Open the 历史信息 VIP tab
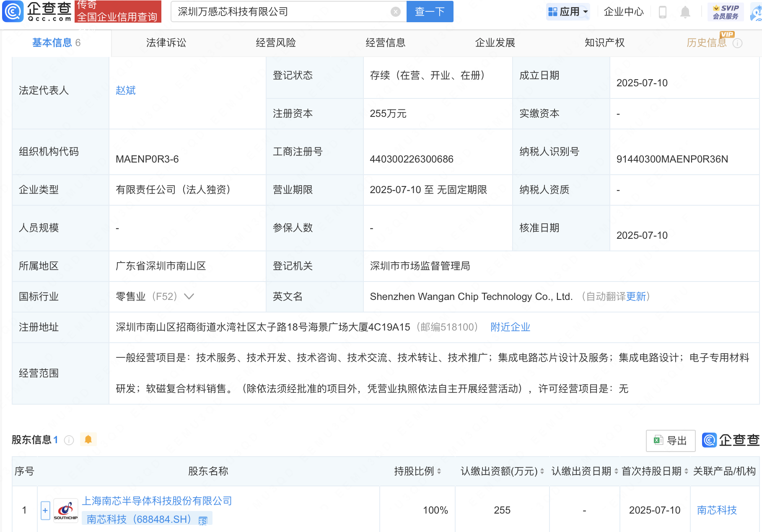 pos(707,43)
